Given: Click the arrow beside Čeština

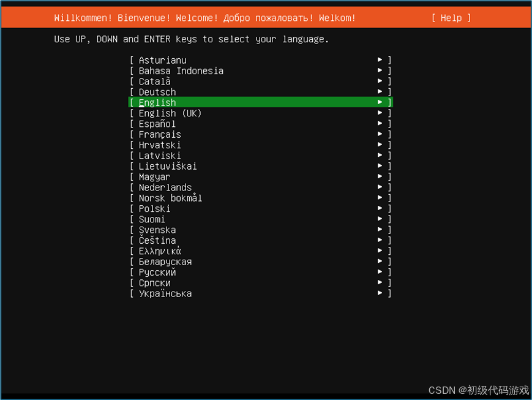Looking at the screenshot, I should (380, 240).
